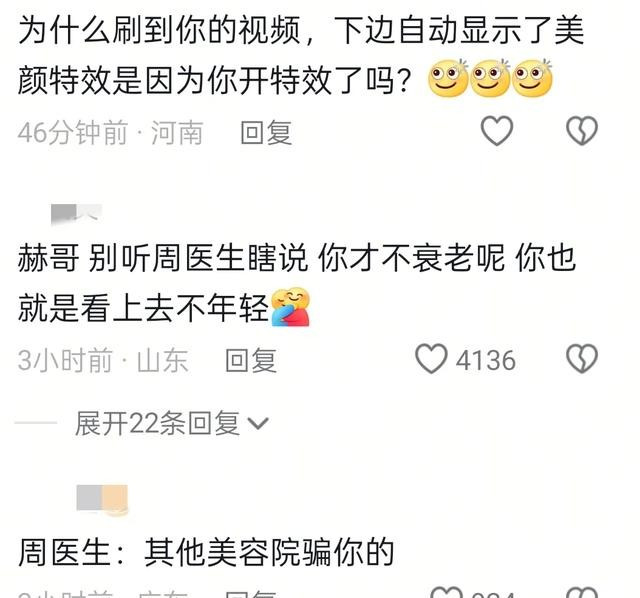Tap the chevron beside 展开22条回复
640x598 pixels.
click(258, 424)
